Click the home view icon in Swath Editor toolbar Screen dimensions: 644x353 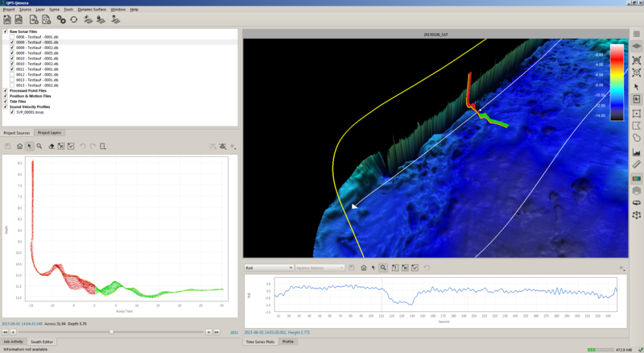coord(19,146)
